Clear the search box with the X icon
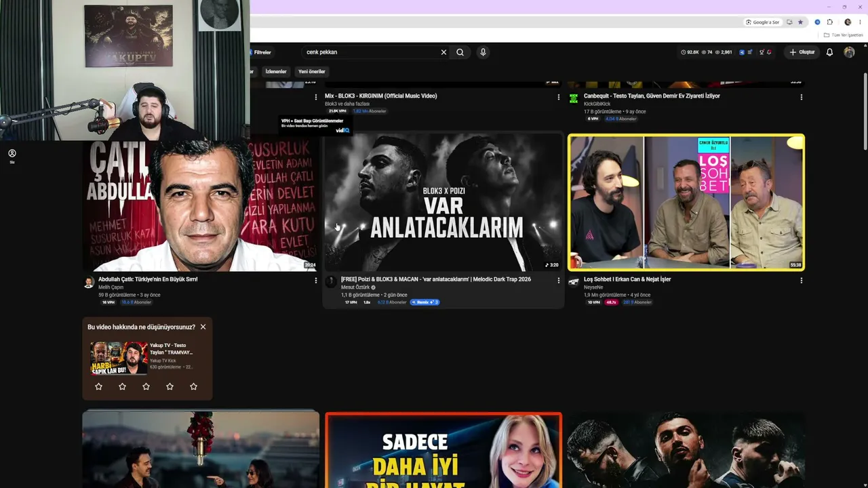868x488 pixels. [443, 52]
